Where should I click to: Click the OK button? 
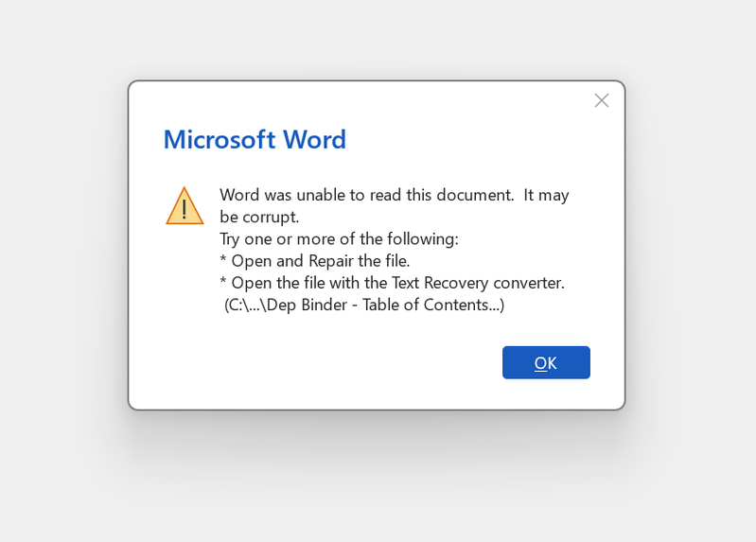pyautogui.click(x=546, y=362)
